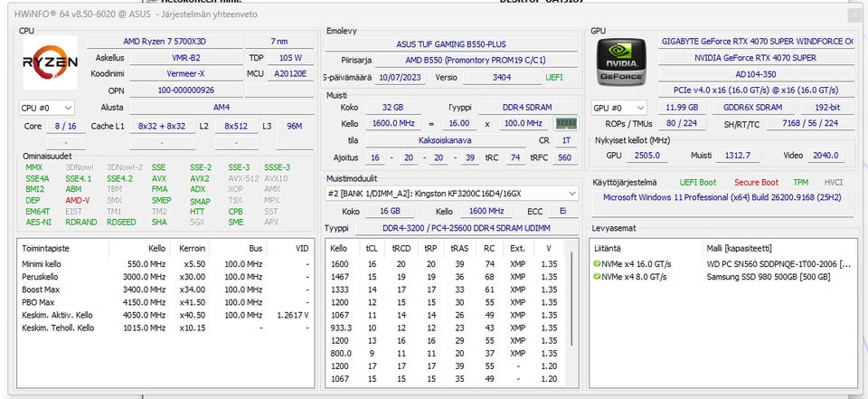Click the 7 nm process field
Image resolution: width=868 pixels, height=399 pixels.
[x=279, y=42]
